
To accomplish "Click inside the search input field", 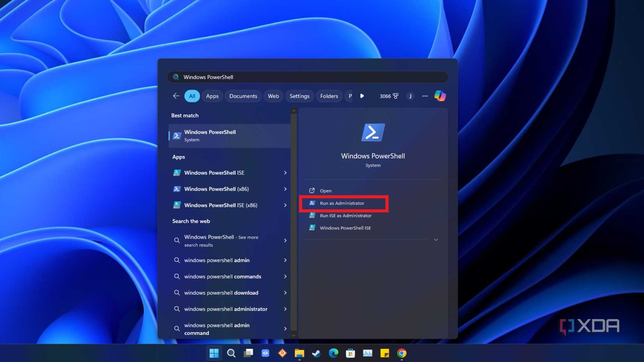I will [273, 77].
